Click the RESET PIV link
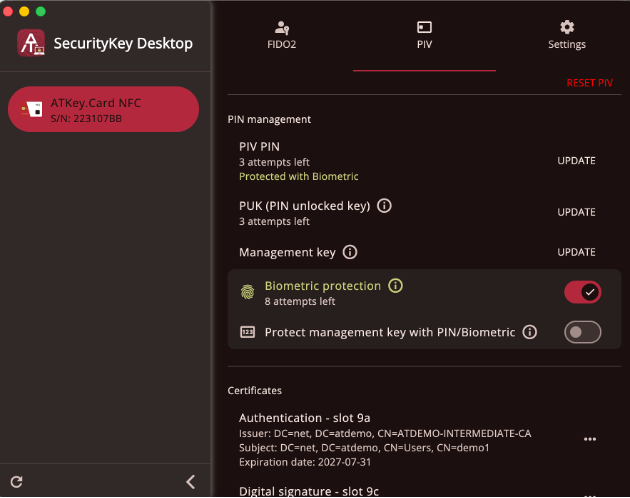The height and width of the screenshot is (498, 630). point(589,83)
